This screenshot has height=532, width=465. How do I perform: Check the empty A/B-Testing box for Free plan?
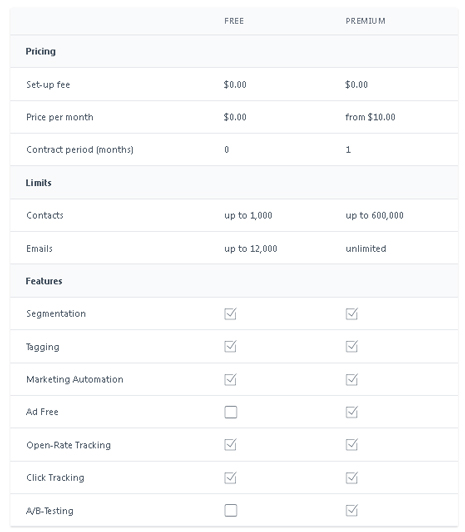click(x=231, y=510)
